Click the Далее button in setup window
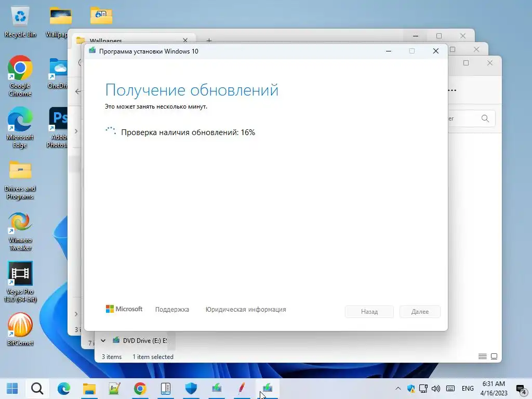 pos(420,312)
